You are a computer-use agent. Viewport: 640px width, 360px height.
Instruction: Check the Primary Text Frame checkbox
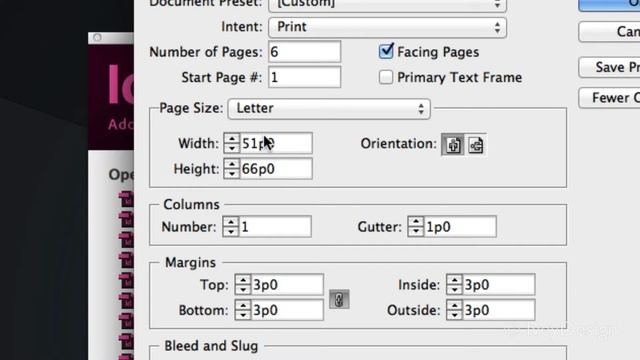point(386,77)
